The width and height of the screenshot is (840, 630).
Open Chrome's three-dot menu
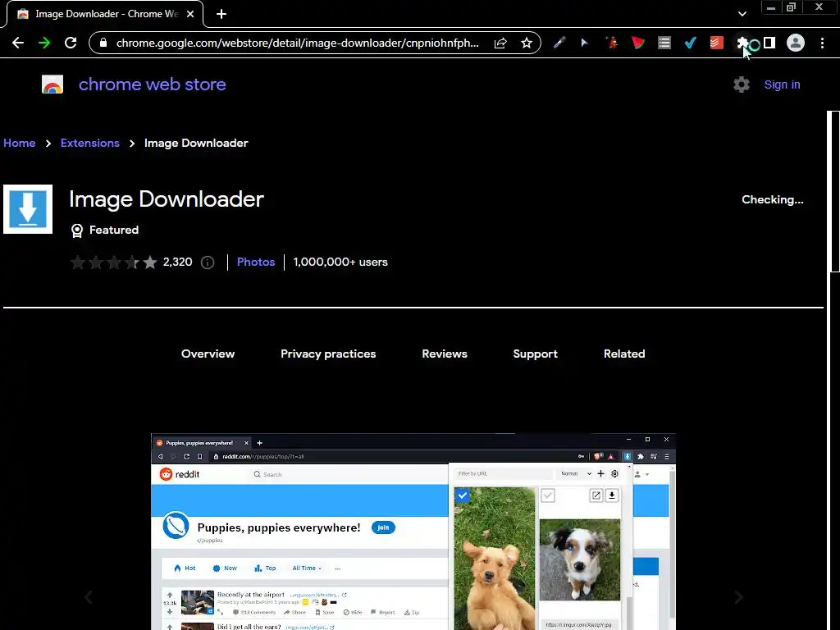(x=822, y=43)
